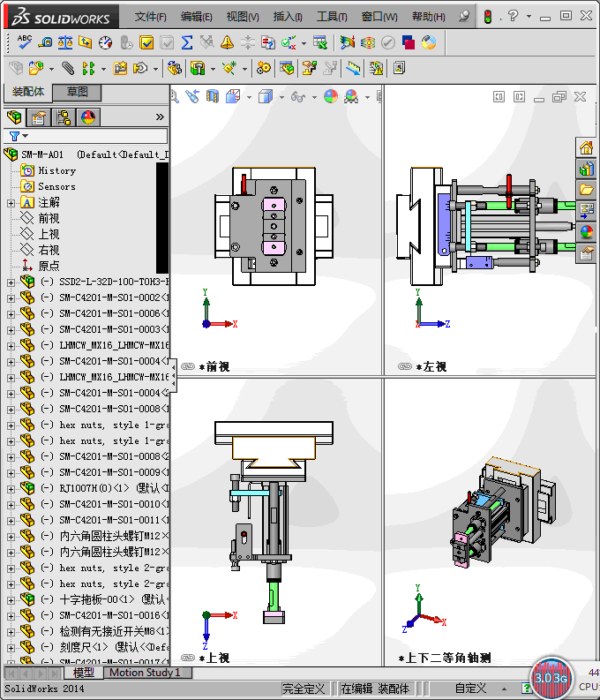Expand the 刻度尺<1> component node
Screen dimensions: 600x700
[x=11, y=648]
